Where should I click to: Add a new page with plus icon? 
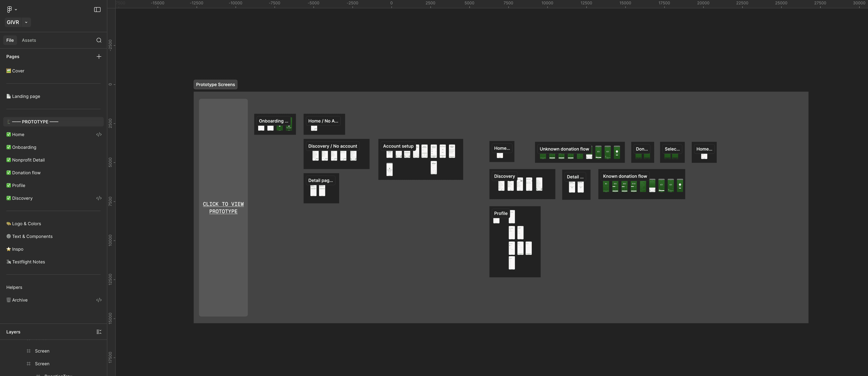tap(99, 57)
